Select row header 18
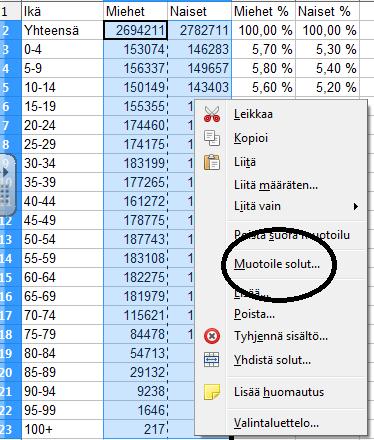Viewport: 374px width, 440px height. pyautogui.click(x=10, y=334)
